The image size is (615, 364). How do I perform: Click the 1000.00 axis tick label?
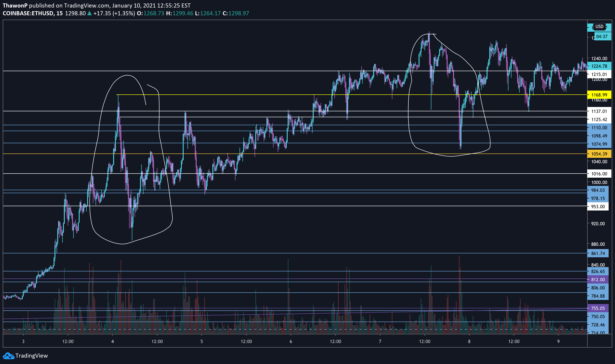(599, 182)
